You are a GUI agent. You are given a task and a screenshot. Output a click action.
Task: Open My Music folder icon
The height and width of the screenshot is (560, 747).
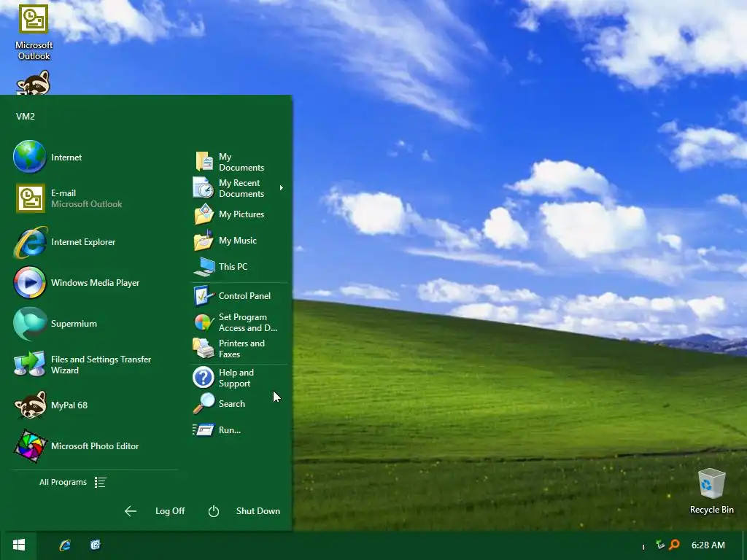(x=204, y=241)
